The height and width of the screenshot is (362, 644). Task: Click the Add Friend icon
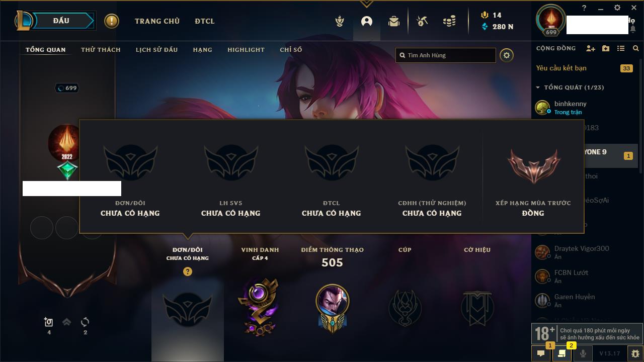591,48
